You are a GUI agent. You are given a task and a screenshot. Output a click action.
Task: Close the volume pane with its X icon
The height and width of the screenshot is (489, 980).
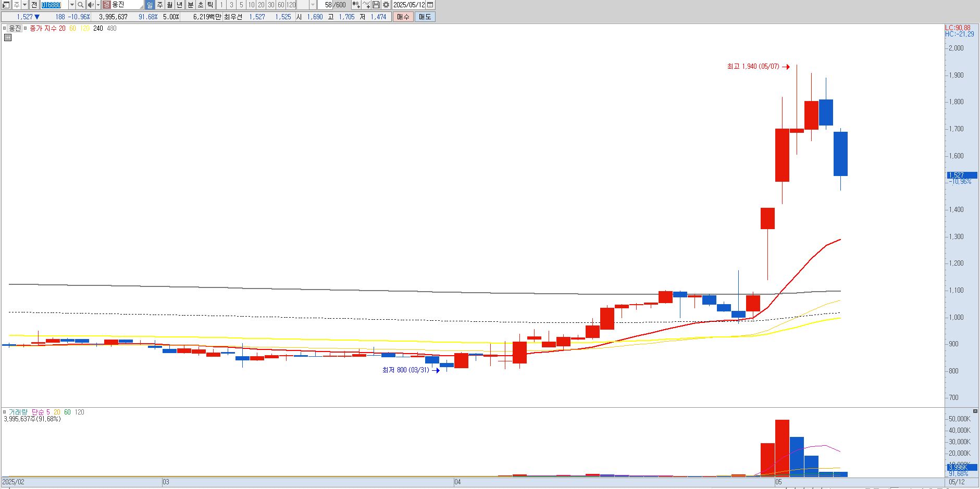(975, 411)
